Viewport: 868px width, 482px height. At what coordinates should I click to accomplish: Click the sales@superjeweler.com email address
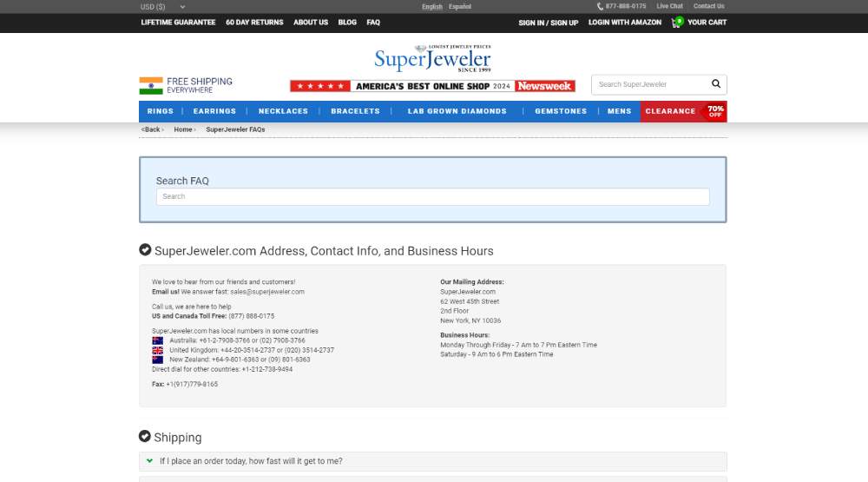[267, 292]
